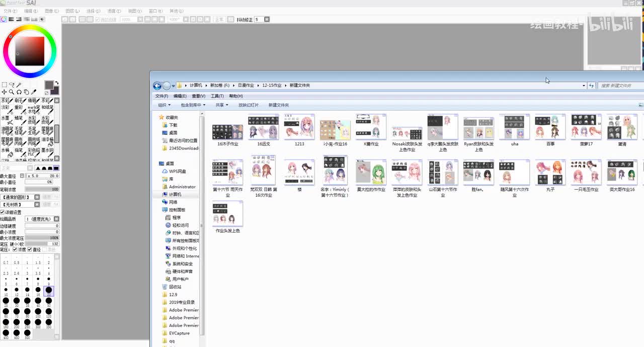This screenshot has height=347, width=644.
Task: Choose the 蜡笔 brush preset
Action: pos(20,121)
